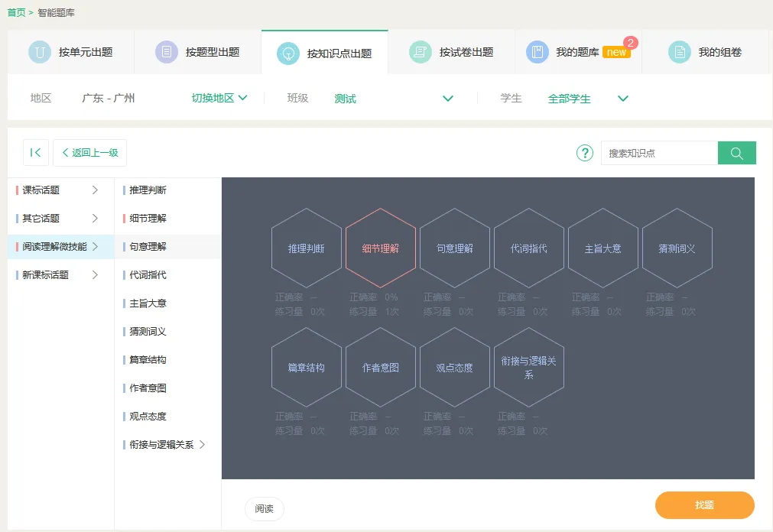Screen dimensions: 773x532
Task: Click the 我的组卷 sheet icon
Action: pos(678,51)
